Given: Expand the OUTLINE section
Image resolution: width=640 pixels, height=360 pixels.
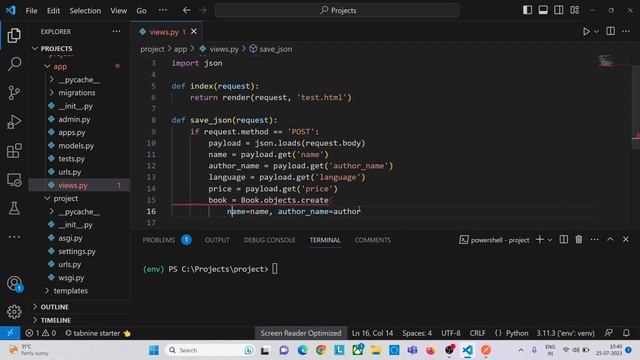Looking at the screenshot, I should point(80,307).
